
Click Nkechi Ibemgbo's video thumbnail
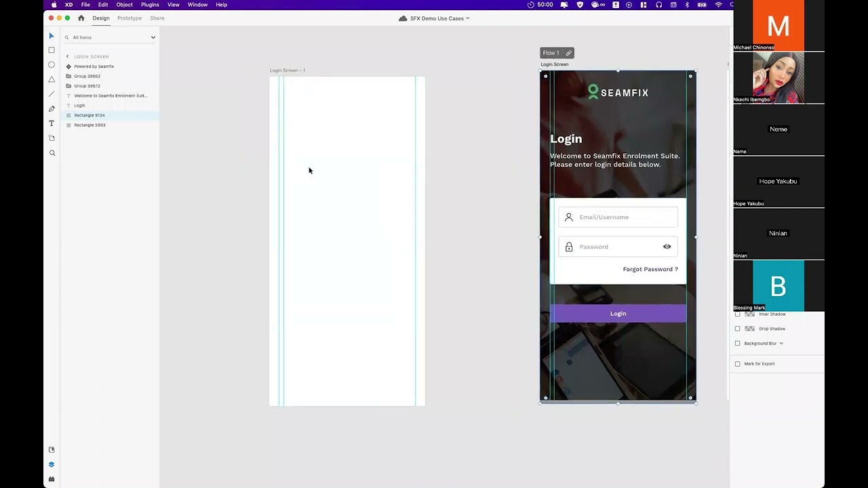point(778,78)
